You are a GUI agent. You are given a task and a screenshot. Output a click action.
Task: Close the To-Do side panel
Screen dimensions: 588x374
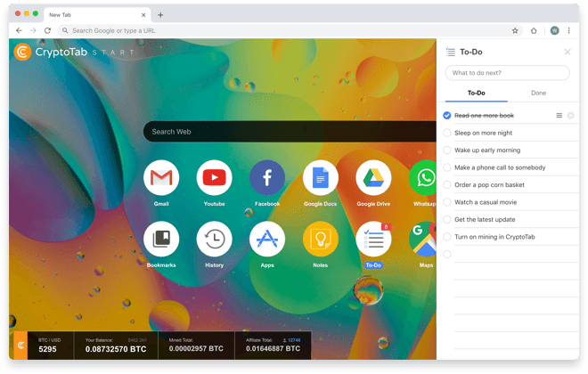(x=568, y=53)
